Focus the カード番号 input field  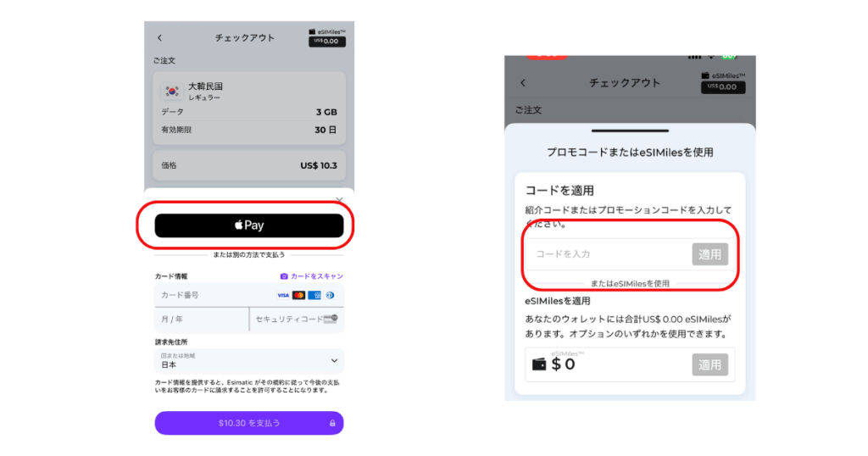(x=249, y=295)
